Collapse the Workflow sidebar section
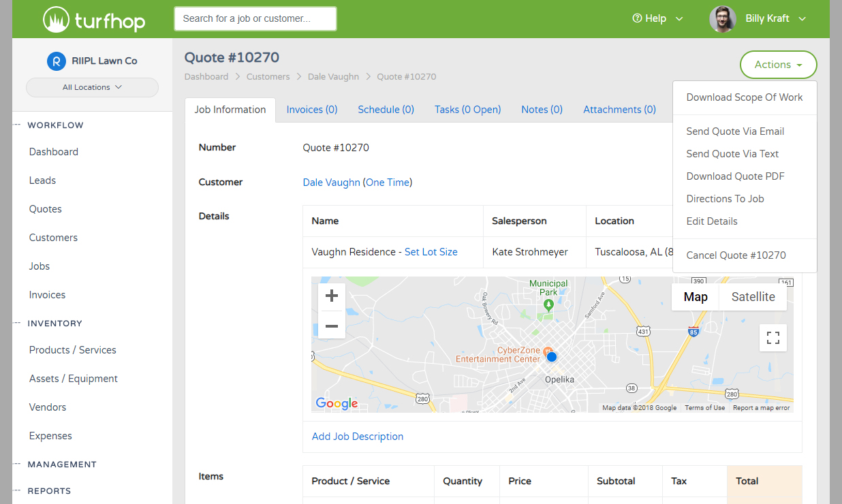 pos(55,125)
